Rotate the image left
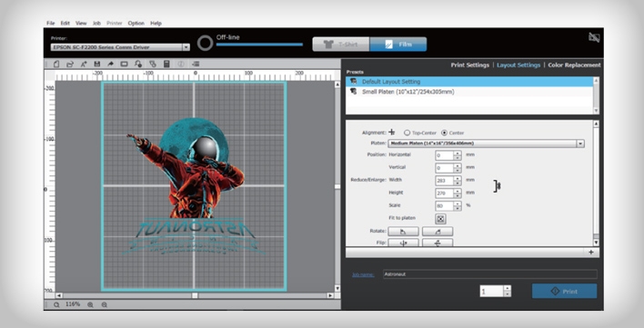The image size is (644, 328). click(403, 232)
